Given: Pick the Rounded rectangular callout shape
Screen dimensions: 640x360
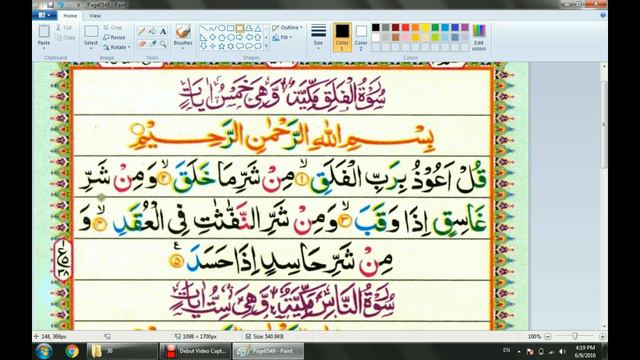Looking at the screenshot, I should [x=240, y=46].
